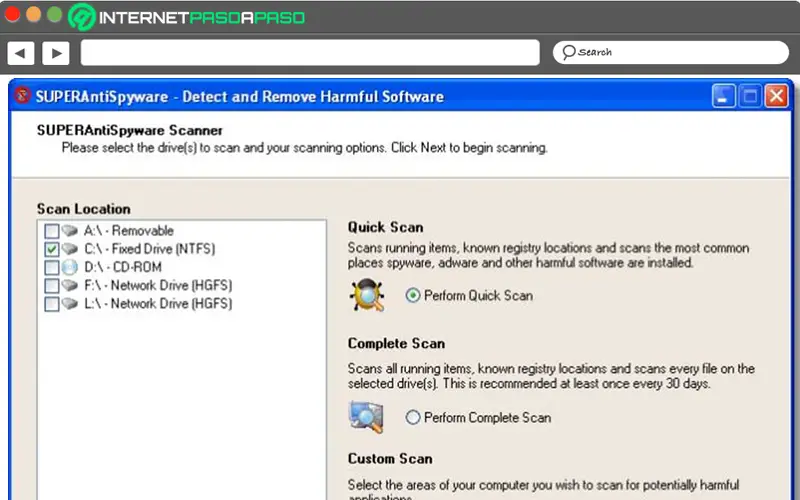Click the C:\ fixed drive icon

point(70,249)
